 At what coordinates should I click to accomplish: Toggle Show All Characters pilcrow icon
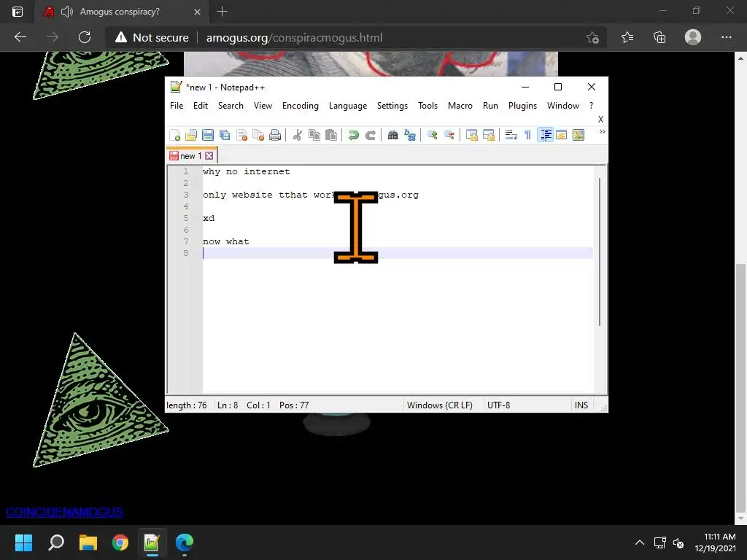coord(527,135)
